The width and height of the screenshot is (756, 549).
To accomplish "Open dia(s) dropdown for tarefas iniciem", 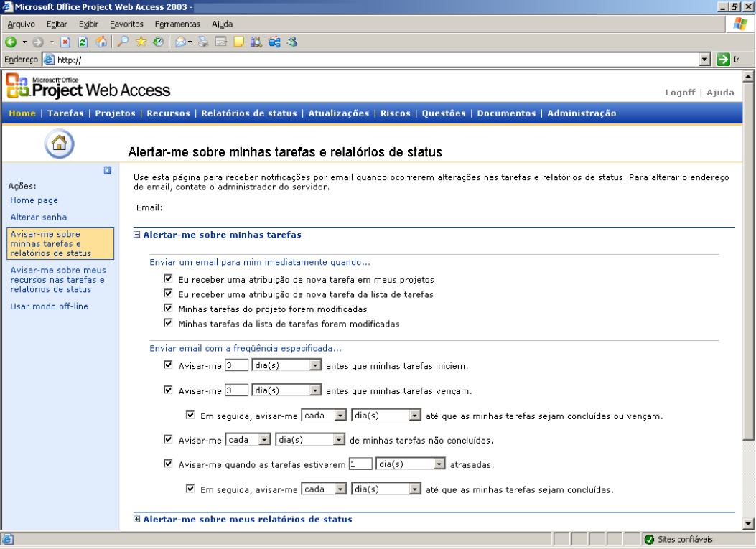I will 286,365.
